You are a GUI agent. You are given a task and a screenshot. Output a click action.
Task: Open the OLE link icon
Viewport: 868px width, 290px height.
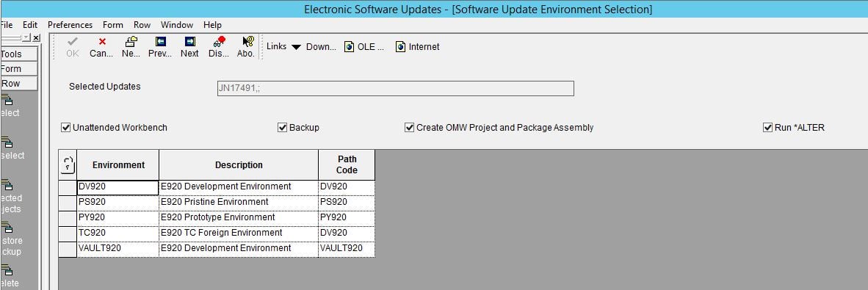(349, 47)
